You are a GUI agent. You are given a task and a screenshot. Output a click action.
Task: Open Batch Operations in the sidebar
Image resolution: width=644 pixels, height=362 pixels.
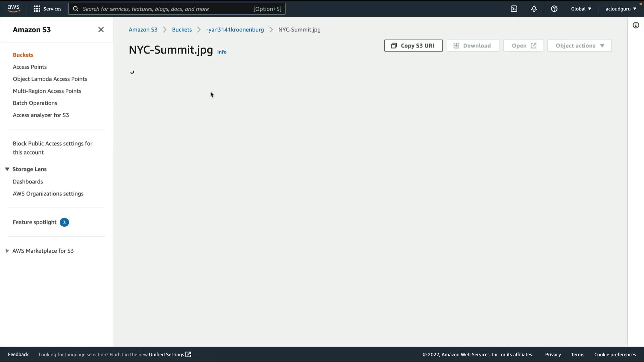click(35, 103)
